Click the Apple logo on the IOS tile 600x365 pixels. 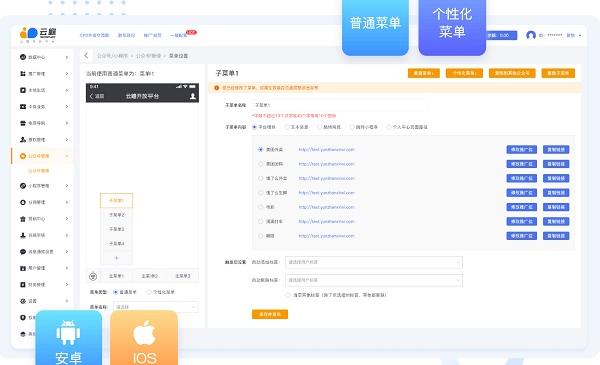pos(144,333)
